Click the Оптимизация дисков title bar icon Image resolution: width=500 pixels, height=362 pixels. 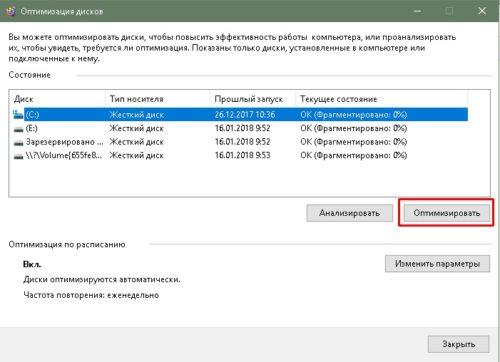[11, 11]
